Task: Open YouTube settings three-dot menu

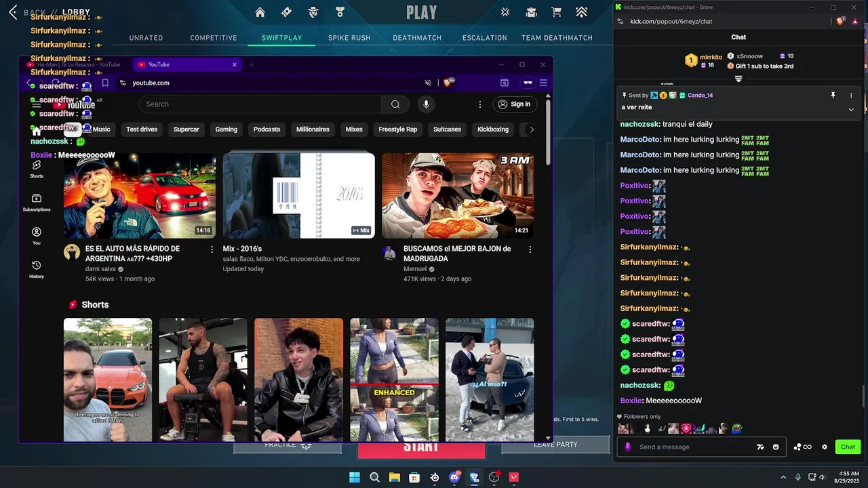Action: tap(480, 104)
